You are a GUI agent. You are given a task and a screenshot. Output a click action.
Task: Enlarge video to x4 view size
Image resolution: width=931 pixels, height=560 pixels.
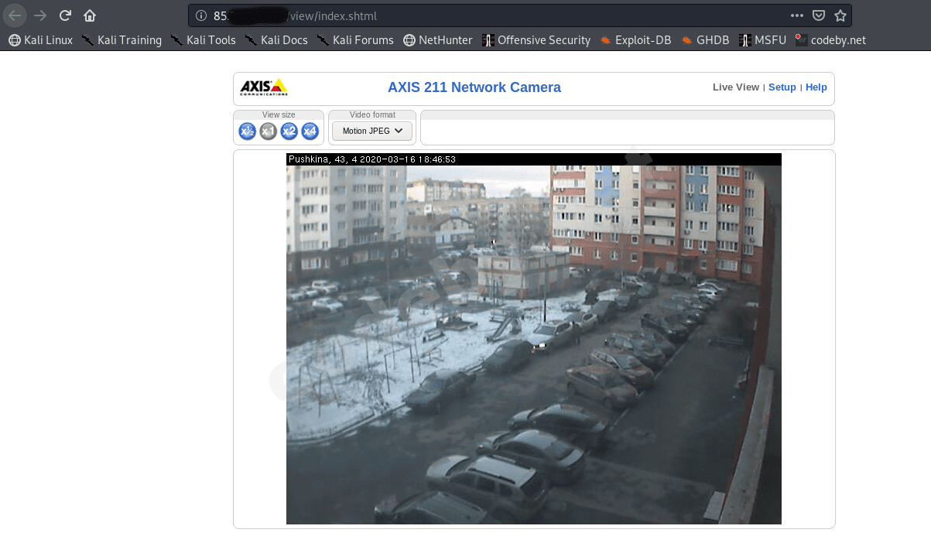tap(310, 131)
